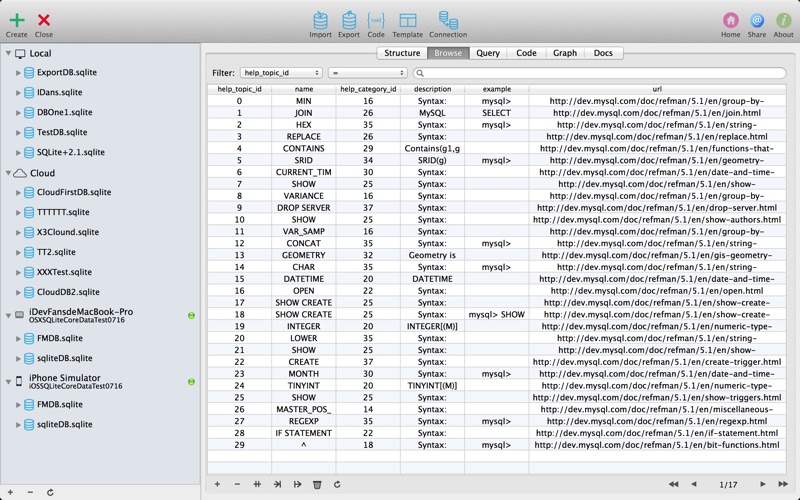The width and height of the screenshot is (800, 500).
Task: Sort by help_topic_id column header
Action: 239,89
